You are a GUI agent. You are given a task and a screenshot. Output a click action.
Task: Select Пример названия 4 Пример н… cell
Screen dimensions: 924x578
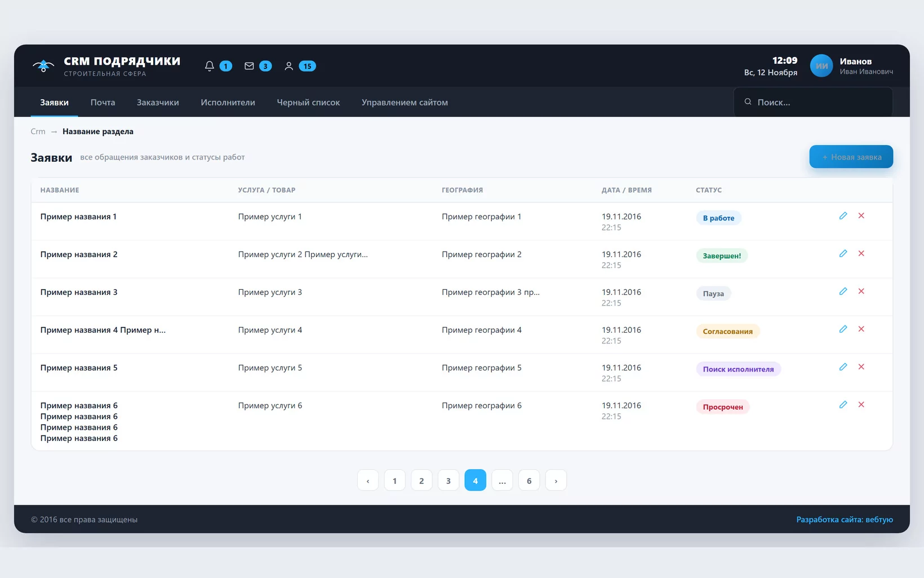point(103,330)
